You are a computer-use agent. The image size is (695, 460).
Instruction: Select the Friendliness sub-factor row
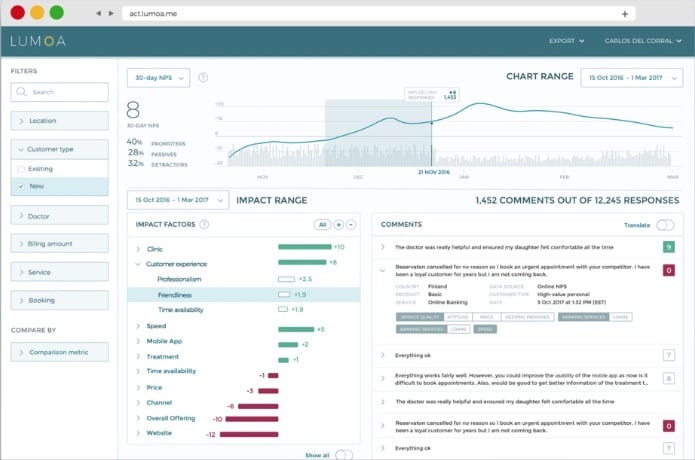click(x=244, y=295)
